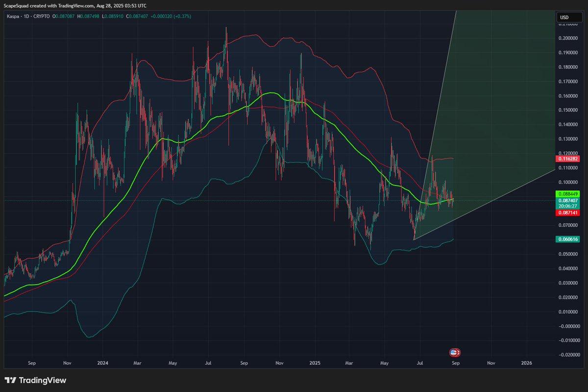Viewport: 588px width, 392px height.
Task: Click the TradingView.com text in the header
Action: tap(78, 5)
